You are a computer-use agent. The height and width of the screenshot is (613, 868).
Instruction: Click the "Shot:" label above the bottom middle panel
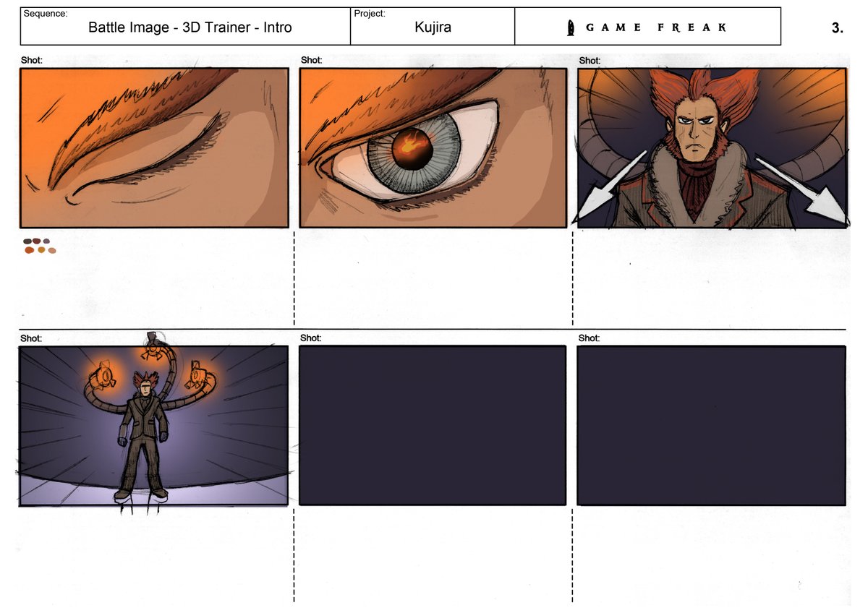point(311,338)
